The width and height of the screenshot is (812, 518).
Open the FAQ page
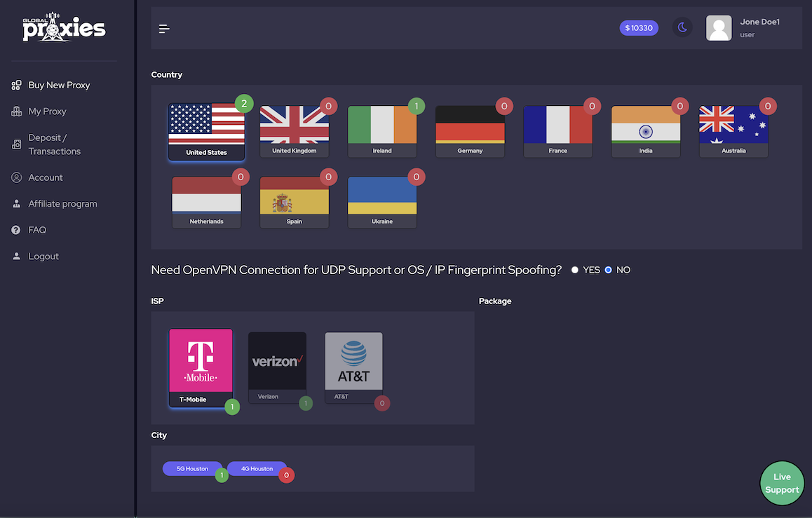tap(37, 230)
